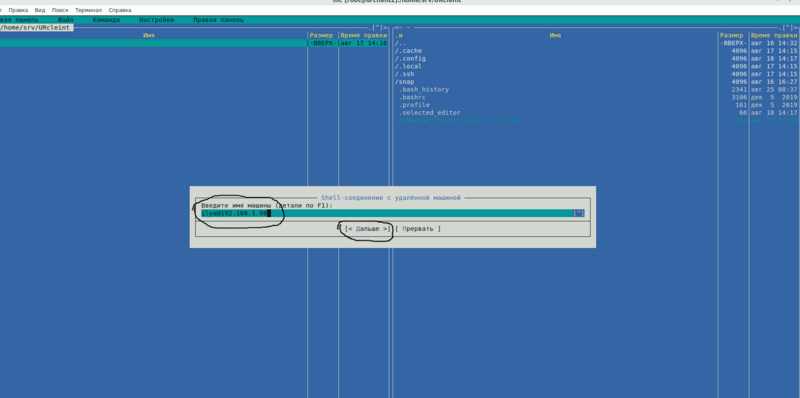Click the Дальше button
The image size is (800, 398).
point(367,229)
